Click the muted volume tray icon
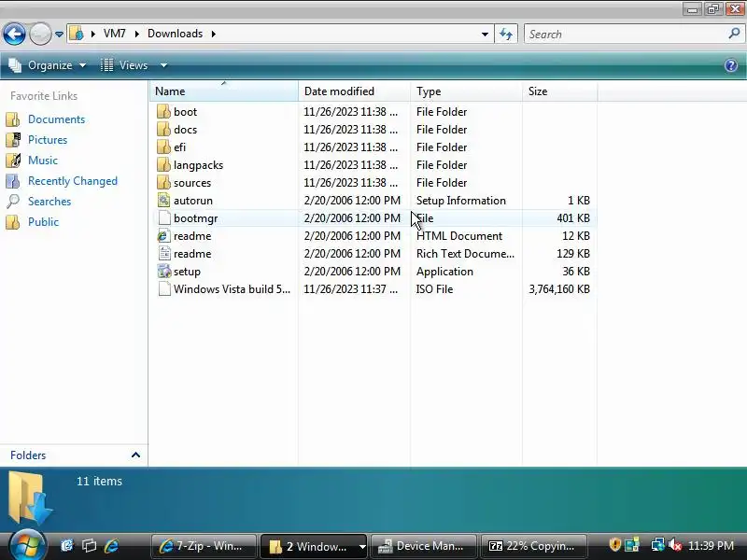747x560 pixels. 674,545
